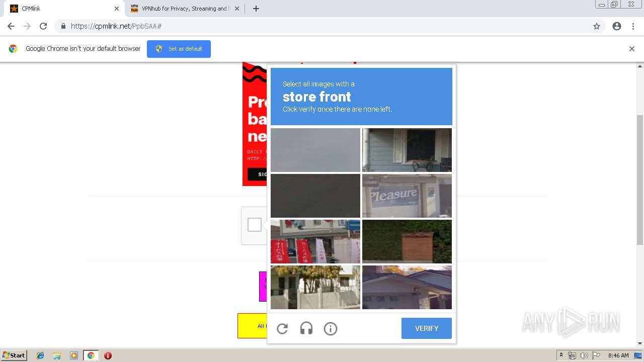Switch to the audio challenge via headphones icon

coord(306,329)
